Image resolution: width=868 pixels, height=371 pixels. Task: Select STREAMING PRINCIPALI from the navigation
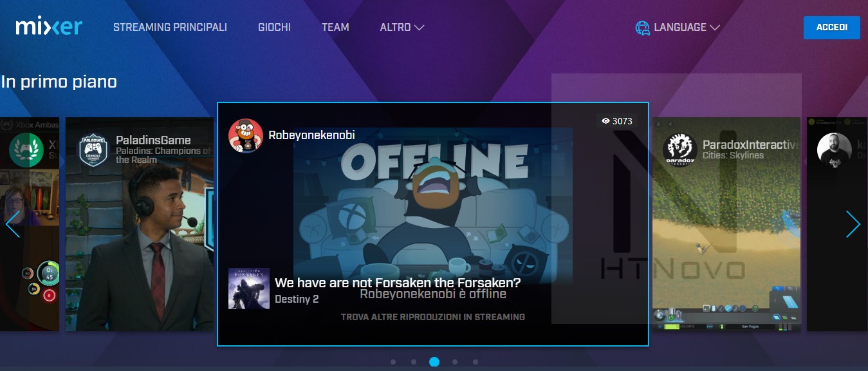point(170,27)
